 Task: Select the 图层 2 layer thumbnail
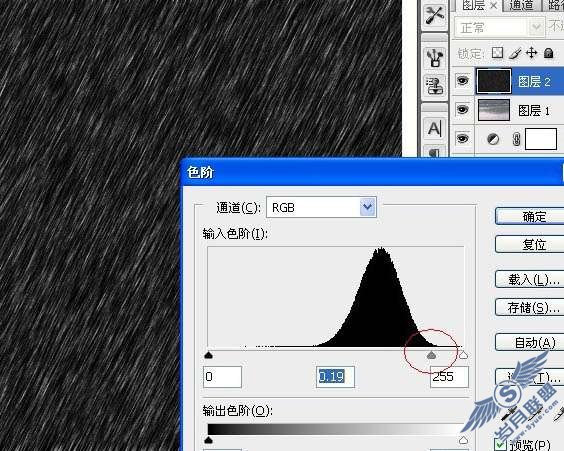tap(494, 81)
